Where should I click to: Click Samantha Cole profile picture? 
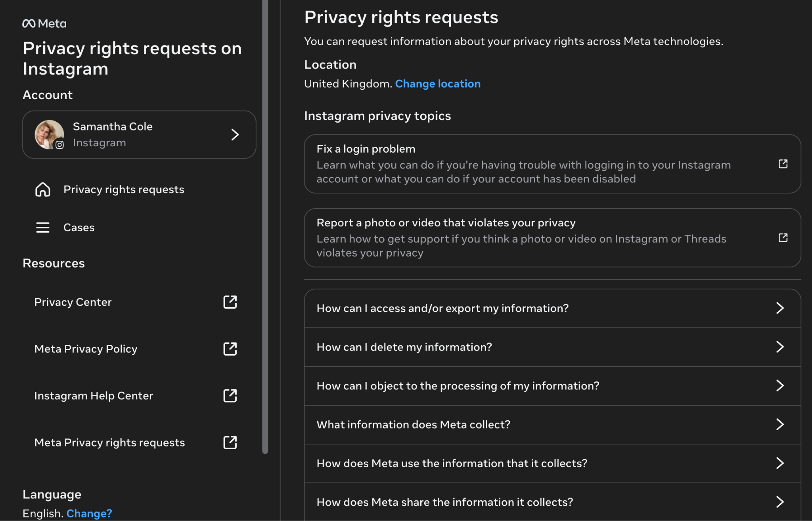pyautogui.click(x=49, y=135)
